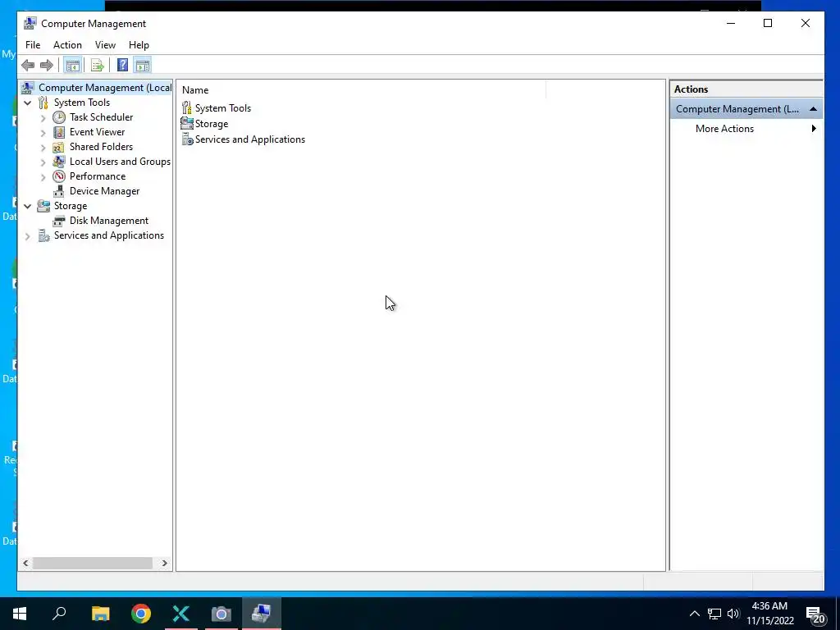Select Device Manager icon in tree
Image resolution: width=840 pixels, height=630 pixels.
tap(59, 191)
